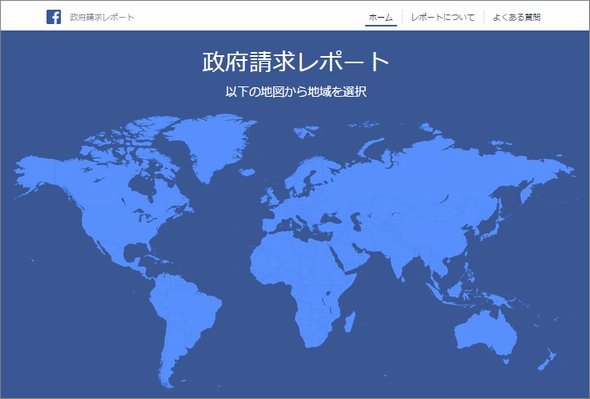Open the レポートについて tab
Image resolution: width=590 pixels, height=399 pixels.
coord(442,17)
